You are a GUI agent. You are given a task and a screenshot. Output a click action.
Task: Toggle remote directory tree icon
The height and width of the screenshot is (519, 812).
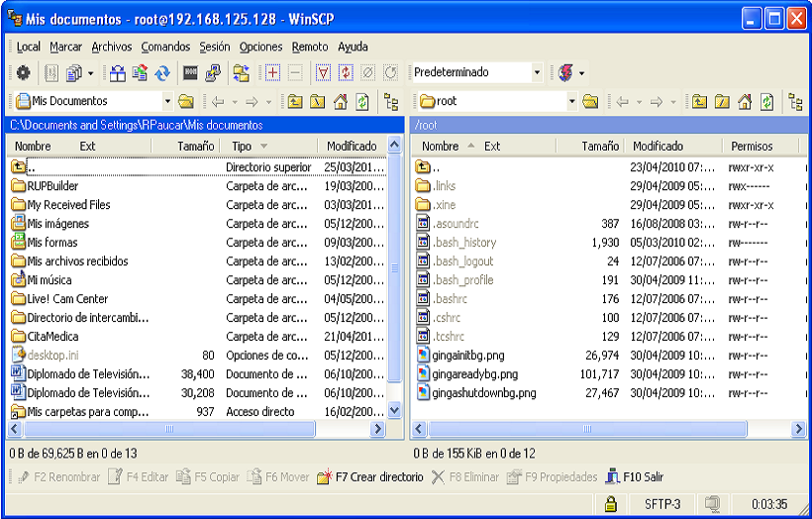(795, 101)
